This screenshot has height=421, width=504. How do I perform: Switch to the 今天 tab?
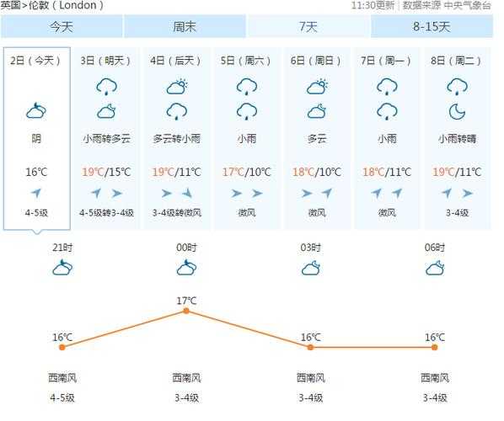click(62, 26)
